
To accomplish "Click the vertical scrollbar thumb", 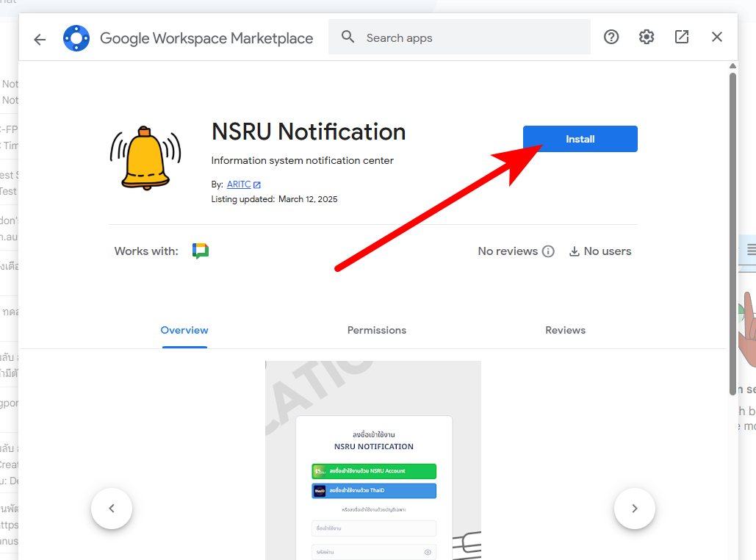I will pos(732,234).
